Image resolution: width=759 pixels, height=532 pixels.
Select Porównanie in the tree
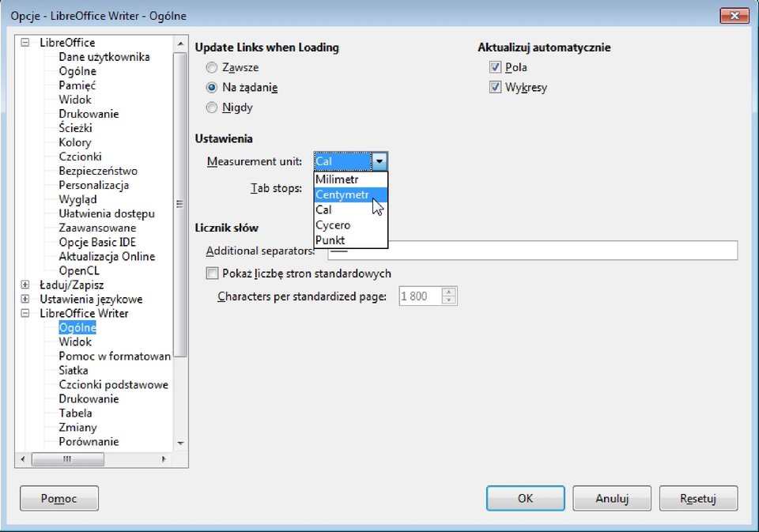point(89,441)
